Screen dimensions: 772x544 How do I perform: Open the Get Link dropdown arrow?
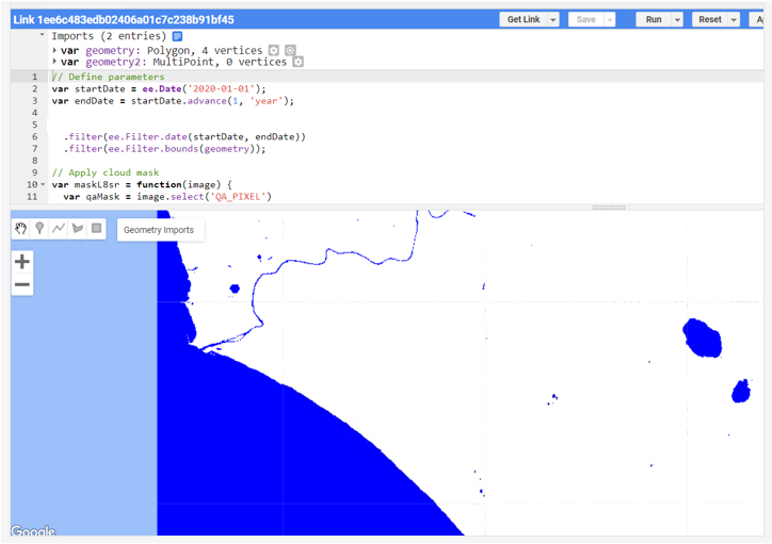553,20
